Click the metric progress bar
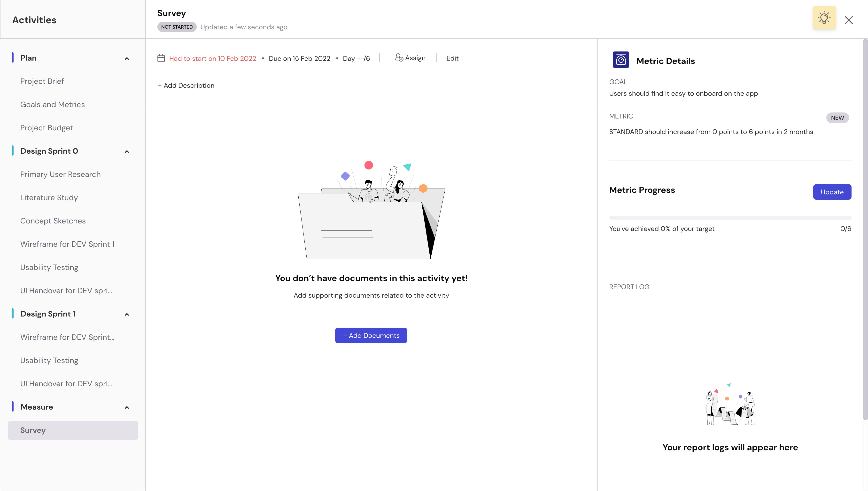868x491 pixels. (x=730, y=218)
